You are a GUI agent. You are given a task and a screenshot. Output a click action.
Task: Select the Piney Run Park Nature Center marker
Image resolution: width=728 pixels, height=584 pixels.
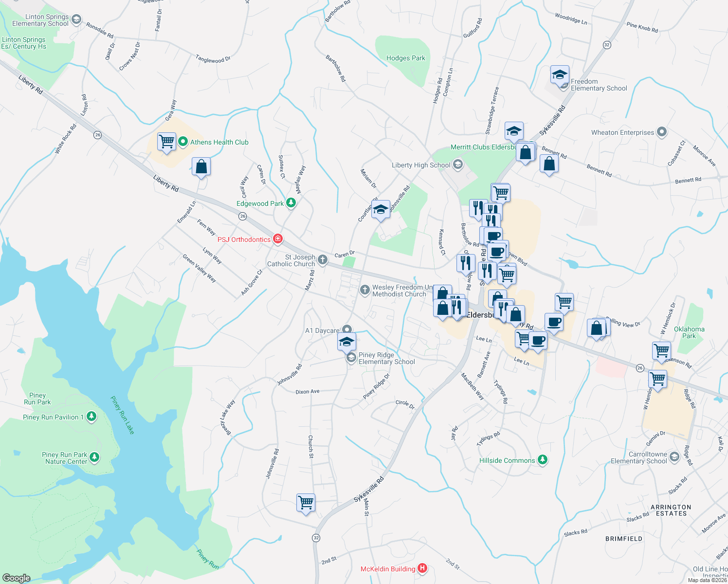(x=94, y=457)
